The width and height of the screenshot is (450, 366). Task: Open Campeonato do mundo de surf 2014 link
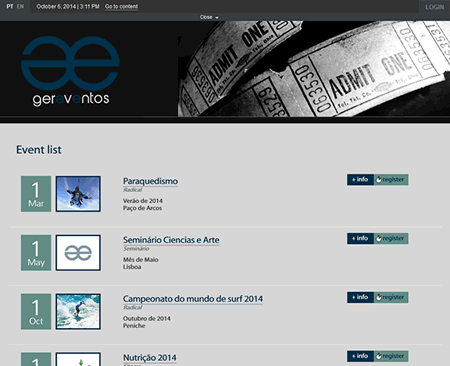point(193,299)
